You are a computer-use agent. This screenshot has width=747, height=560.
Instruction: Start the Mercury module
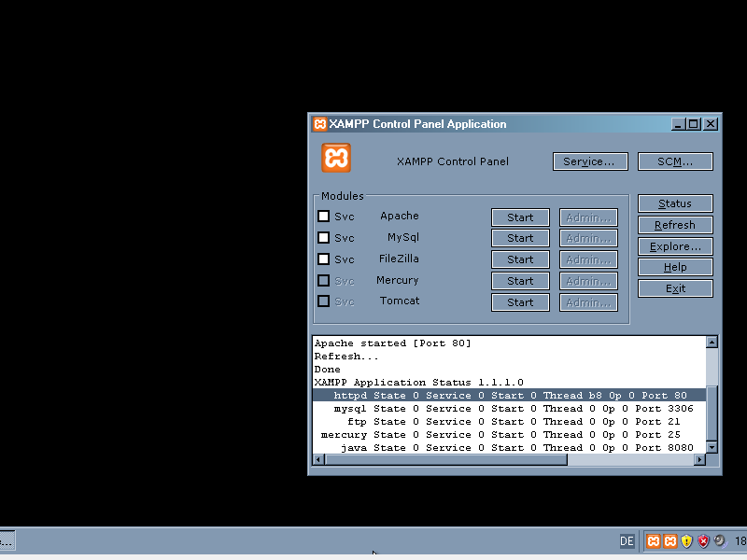pyautogui.click(x=520, y=281)
